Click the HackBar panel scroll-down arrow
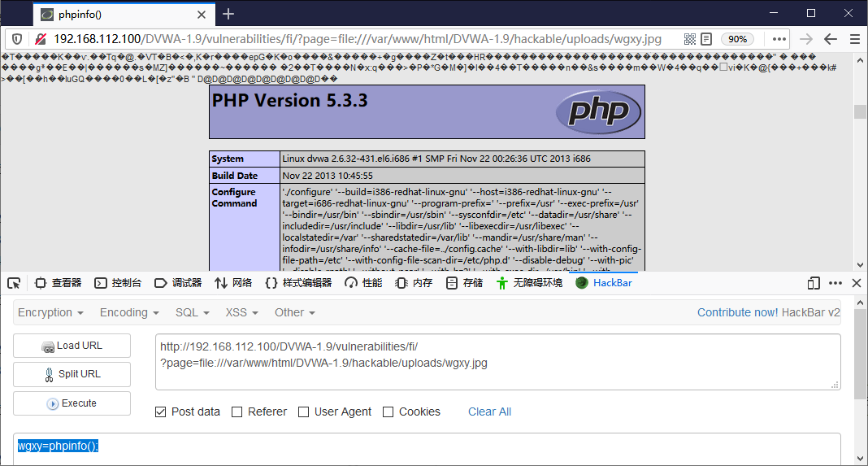This screenshot has width=868, height=466. coord(860,459)
